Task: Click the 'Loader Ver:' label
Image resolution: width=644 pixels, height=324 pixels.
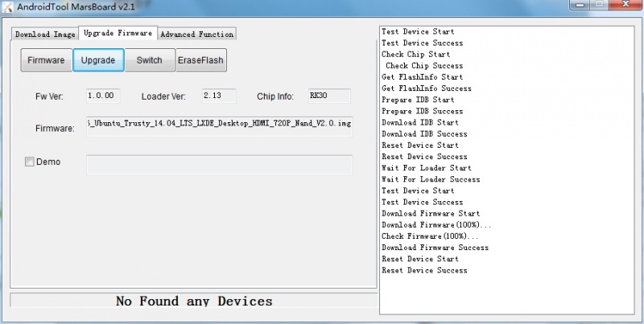Action: (x=163, y=96)
